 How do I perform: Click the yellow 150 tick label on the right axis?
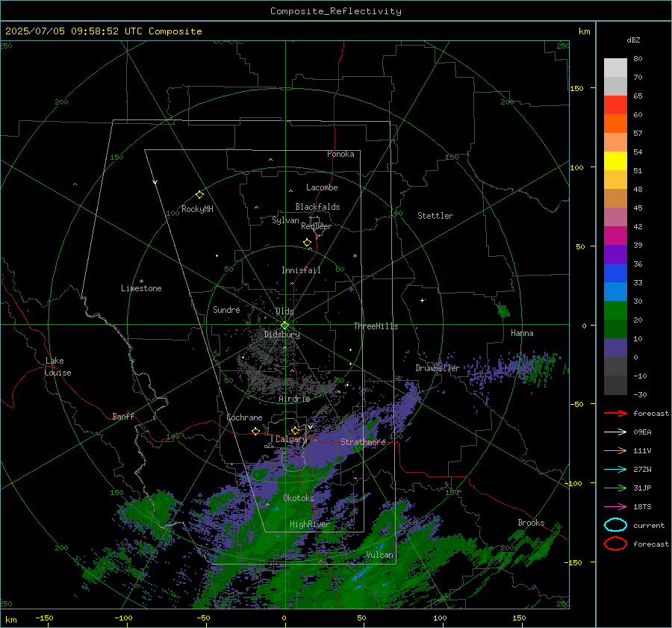coord(576,88)
